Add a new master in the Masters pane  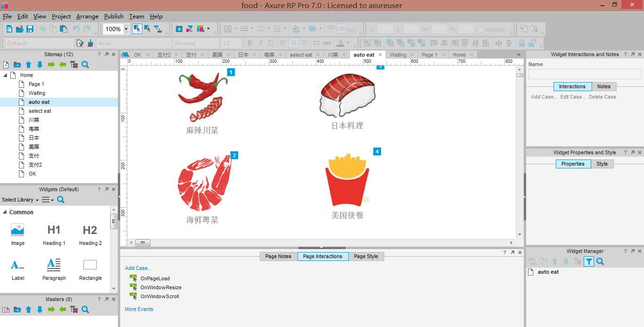click(x=6, y=310)
